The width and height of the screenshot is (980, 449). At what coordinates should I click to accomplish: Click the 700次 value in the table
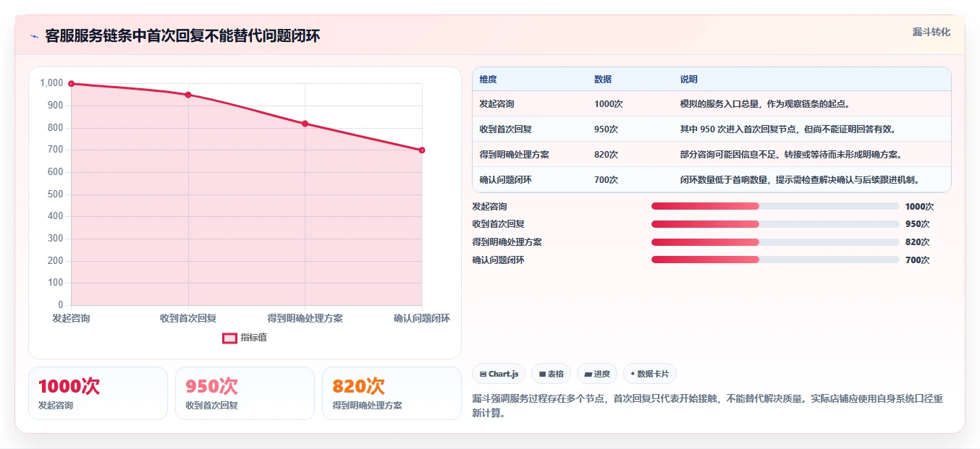(x=606, y=180)
